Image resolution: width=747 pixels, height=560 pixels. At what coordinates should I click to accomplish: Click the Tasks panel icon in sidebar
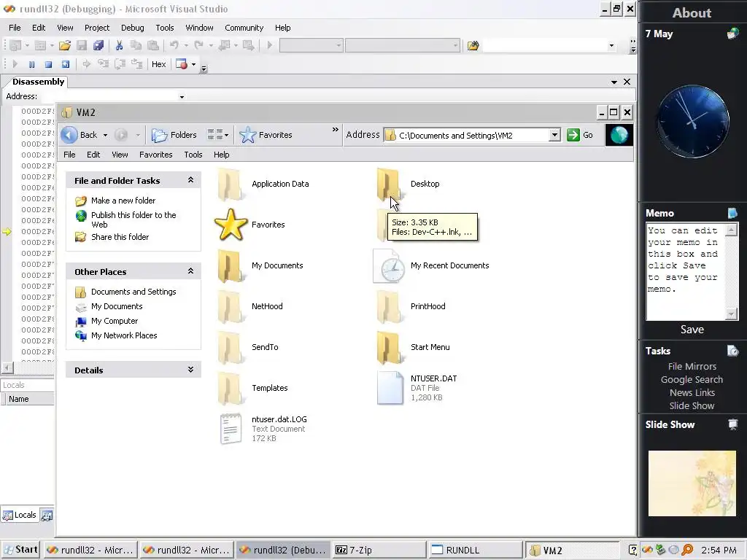[x=732, y=351]
